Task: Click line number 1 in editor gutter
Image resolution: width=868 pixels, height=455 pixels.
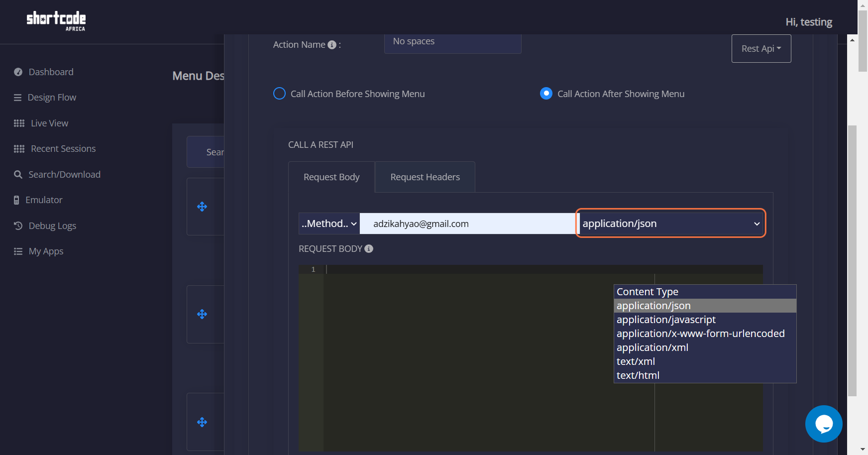Action: point(313,269)
